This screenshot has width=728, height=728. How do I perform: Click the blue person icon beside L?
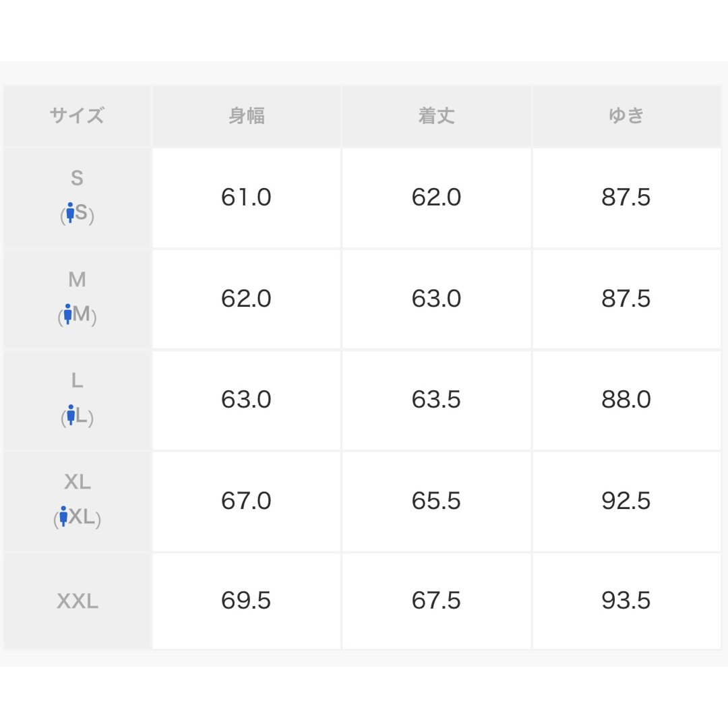pos(71,415)
